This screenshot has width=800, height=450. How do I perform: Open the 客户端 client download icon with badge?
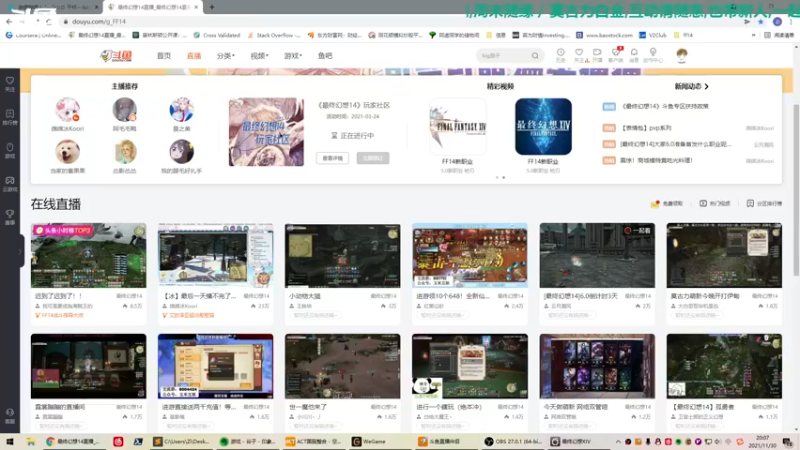[x=616, y=55]
